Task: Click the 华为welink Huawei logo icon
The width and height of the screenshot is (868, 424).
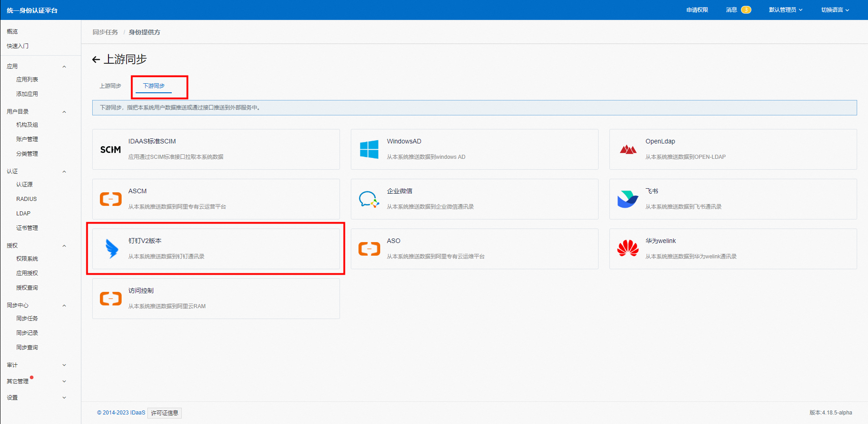Action: (x=628, y=248)
